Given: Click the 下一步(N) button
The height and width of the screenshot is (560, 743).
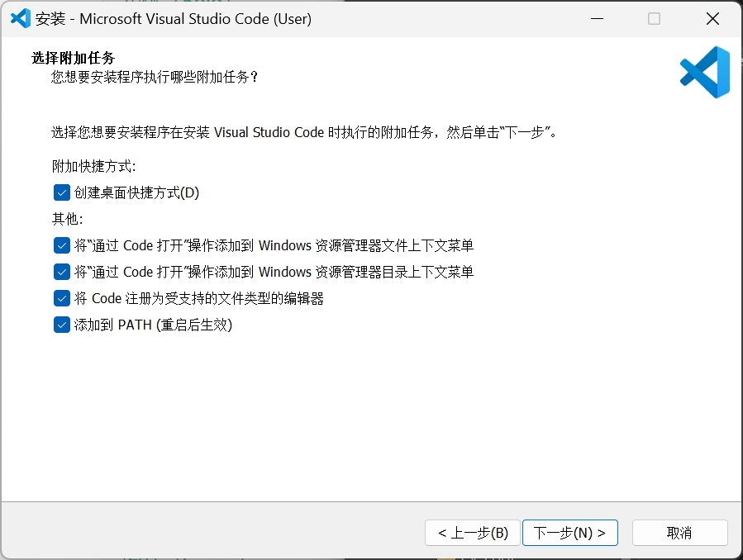Looking at the screenshot, I should pos(569,533).
